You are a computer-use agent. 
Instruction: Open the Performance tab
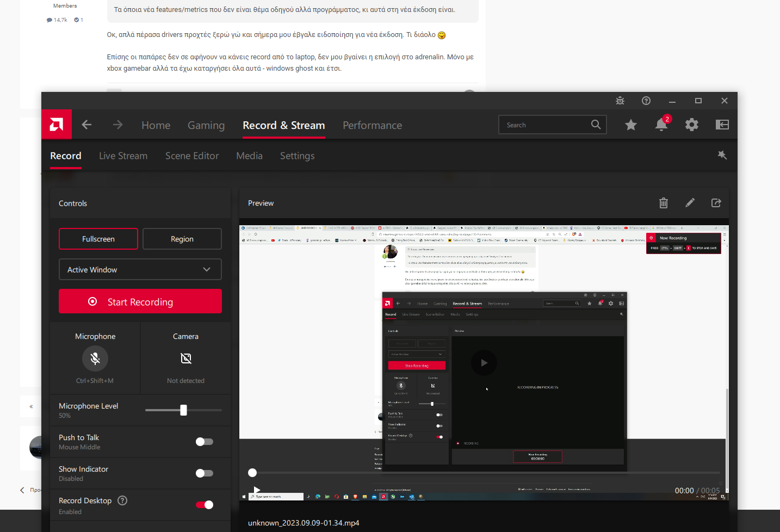click(373, 125)
